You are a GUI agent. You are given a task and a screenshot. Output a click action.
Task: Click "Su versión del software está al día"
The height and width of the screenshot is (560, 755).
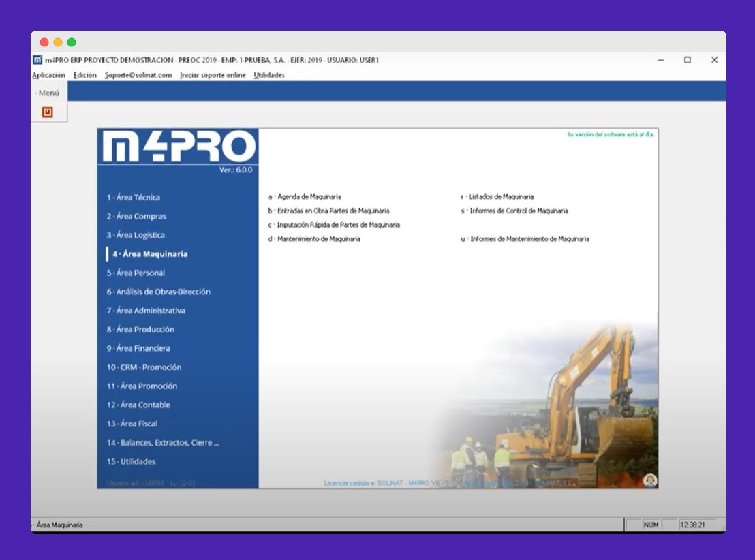[610, 134]
